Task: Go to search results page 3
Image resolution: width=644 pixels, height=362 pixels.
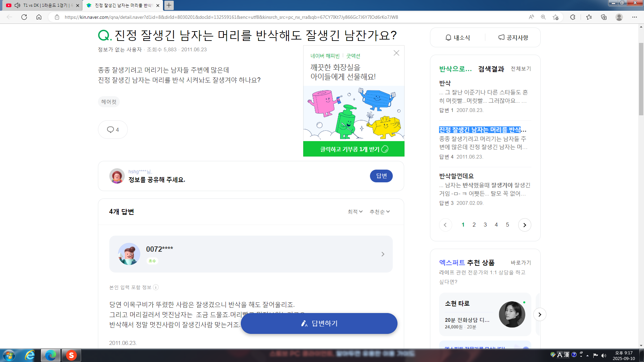Action: click(x=485, y=225)
